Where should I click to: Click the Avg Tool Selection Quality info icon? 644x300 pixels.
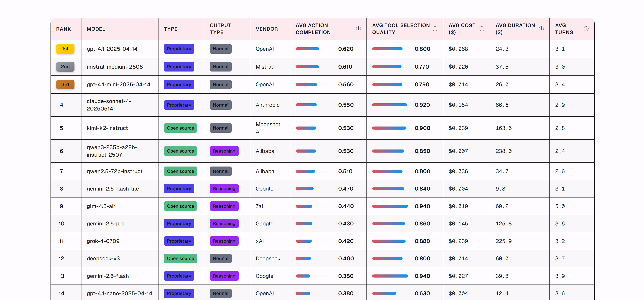[x=435, y=29]
